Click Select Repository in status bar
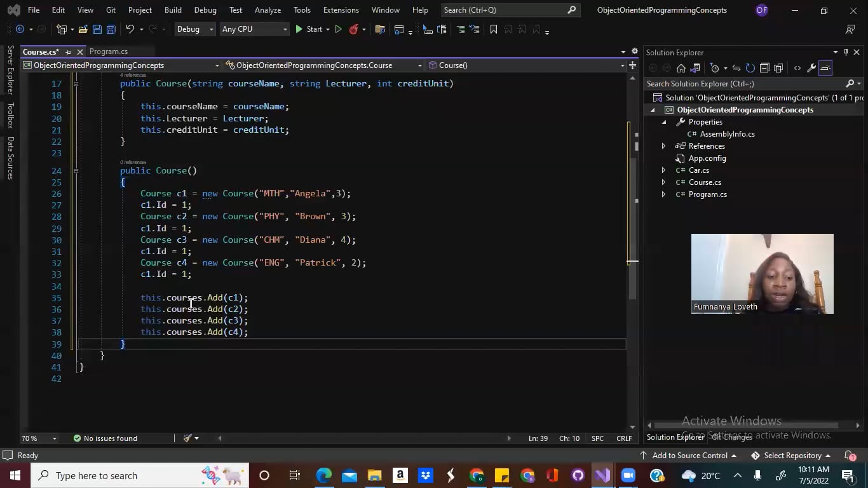This screenshot has height=488, width=868. click(x=791, y=456)
